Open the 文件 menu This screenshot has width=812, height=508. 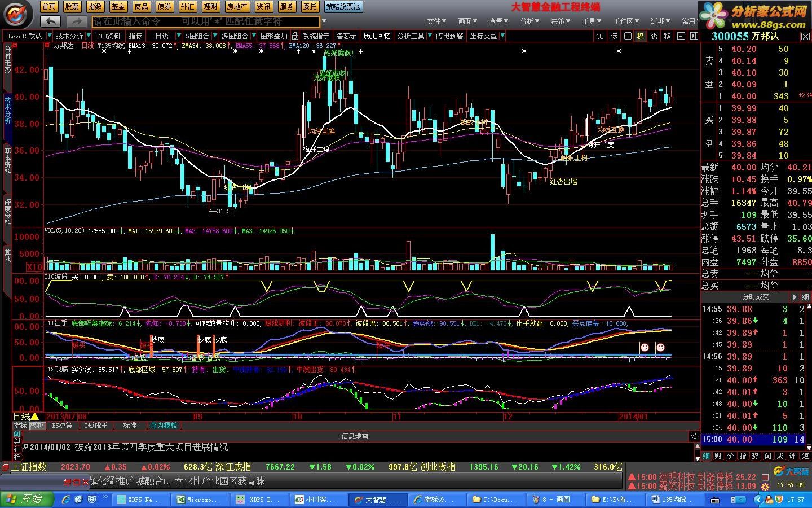pyautogui.click(x=436, y=21)
